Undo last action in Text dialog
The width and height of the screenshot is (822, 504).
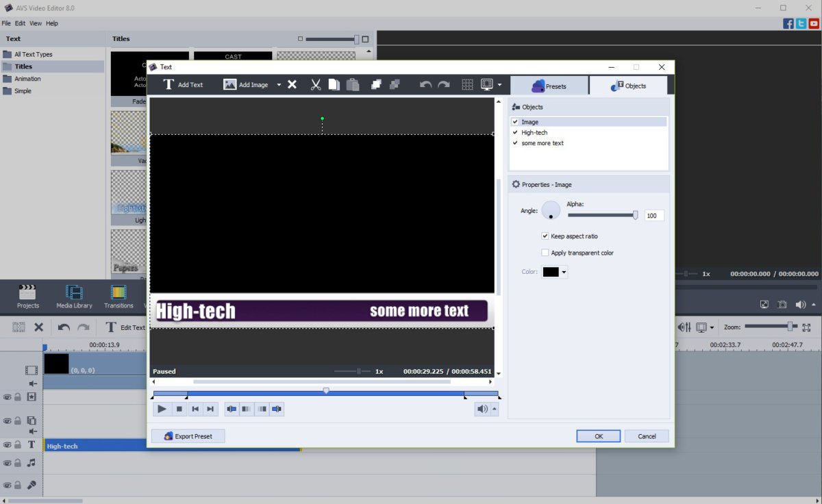point(425,85)
